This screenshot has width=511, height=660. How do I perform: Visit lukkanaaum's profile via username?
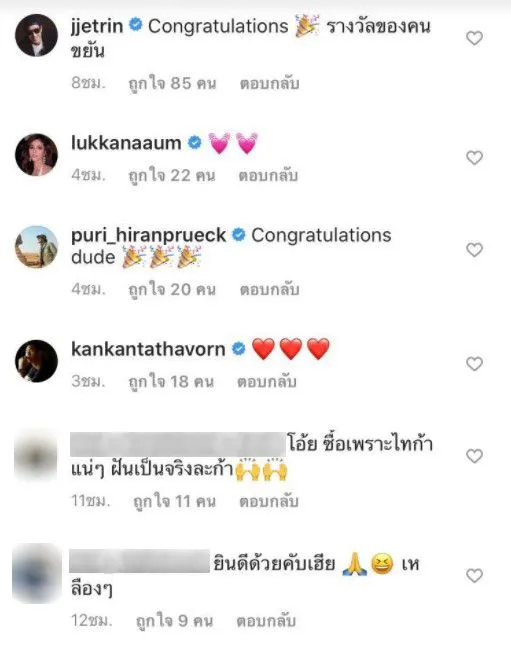(126, 143)
